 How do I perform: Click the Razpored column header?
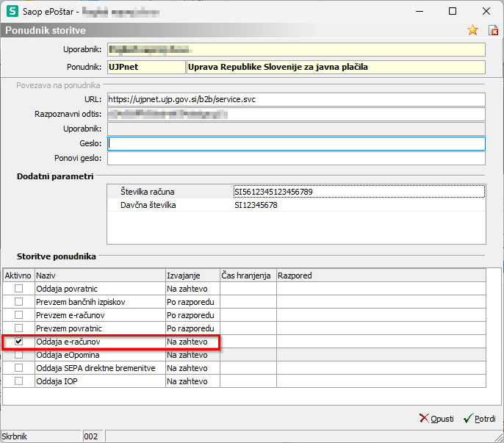point(380,275)
